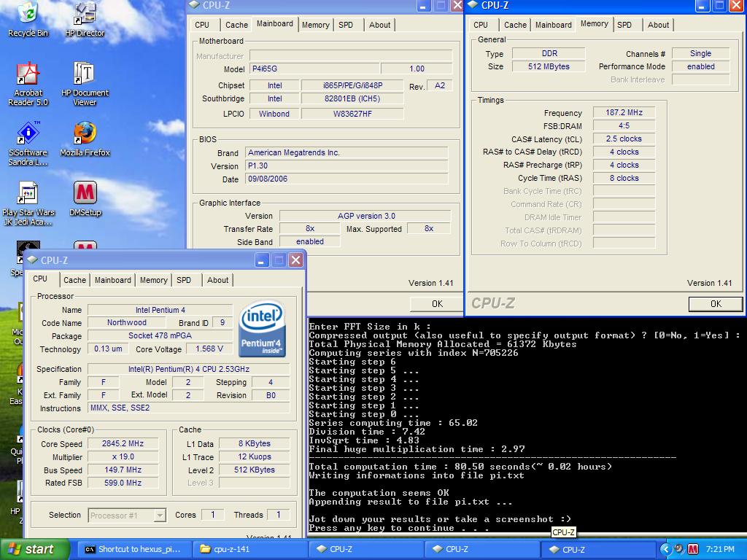
Task: Click the Intel Pentium 4 logo
Action: pyautogui.click(x=262, y=328)
